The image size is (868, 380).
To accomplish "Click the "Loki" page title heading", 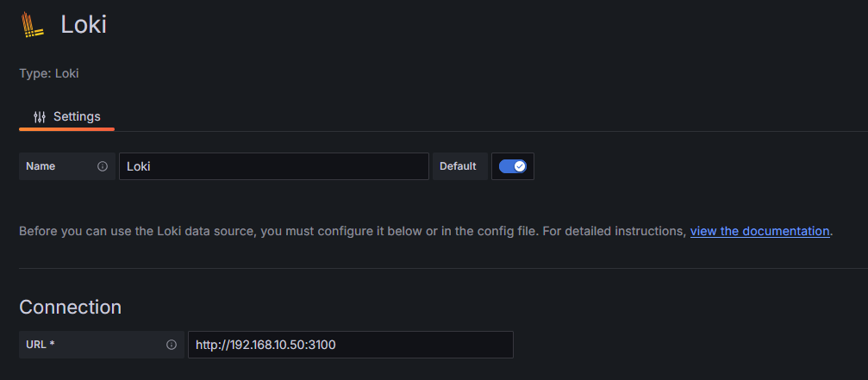I will [x=84, y=24].
